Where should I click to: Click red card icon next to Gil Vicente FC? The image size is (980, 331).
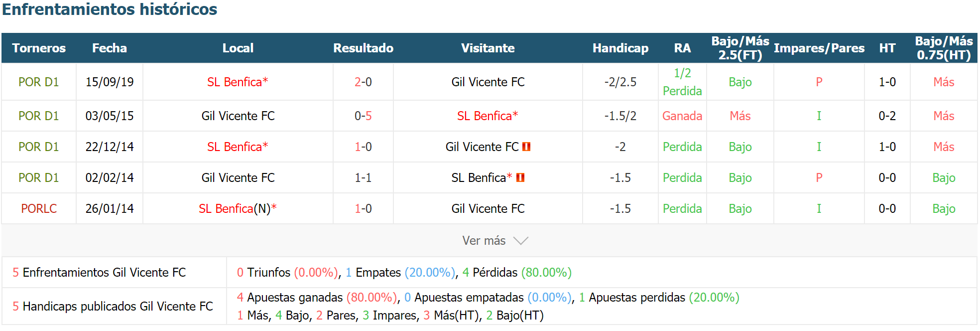[x=526, y=147]
